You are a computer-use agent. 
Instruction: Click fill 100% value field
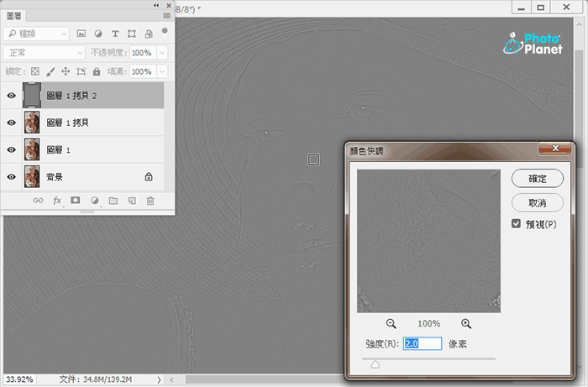143,71
